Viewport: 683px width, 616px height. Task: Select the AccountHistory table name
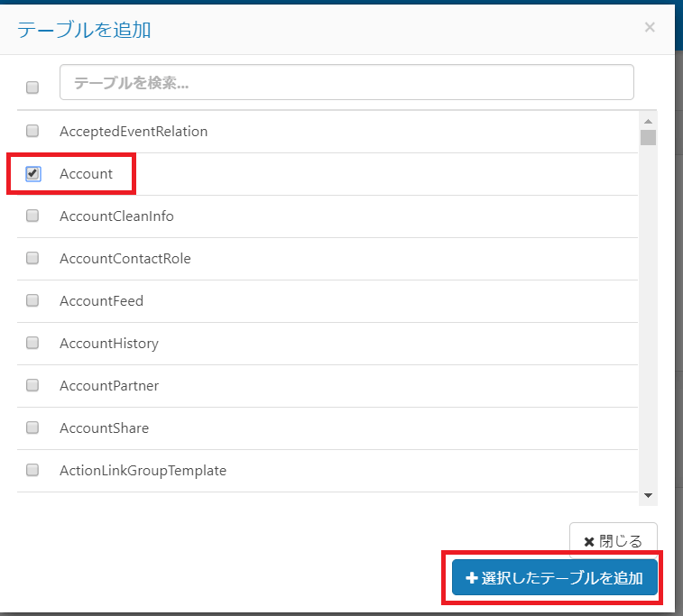tap(109, 344)
